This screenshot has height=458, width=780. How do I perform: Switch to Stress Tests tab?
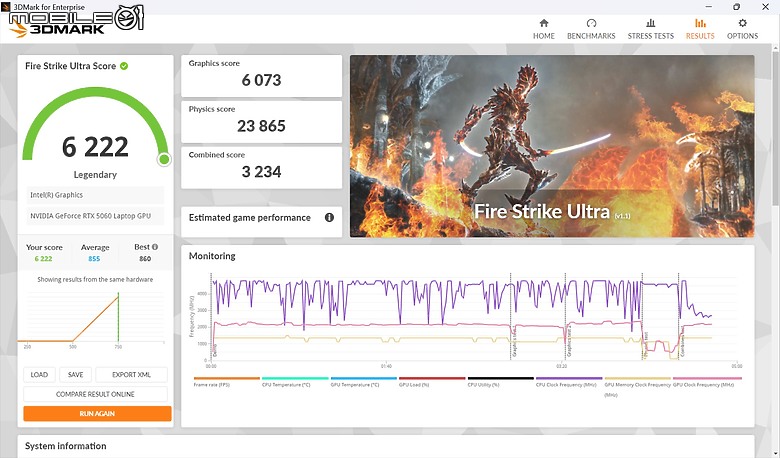[651, 29]
